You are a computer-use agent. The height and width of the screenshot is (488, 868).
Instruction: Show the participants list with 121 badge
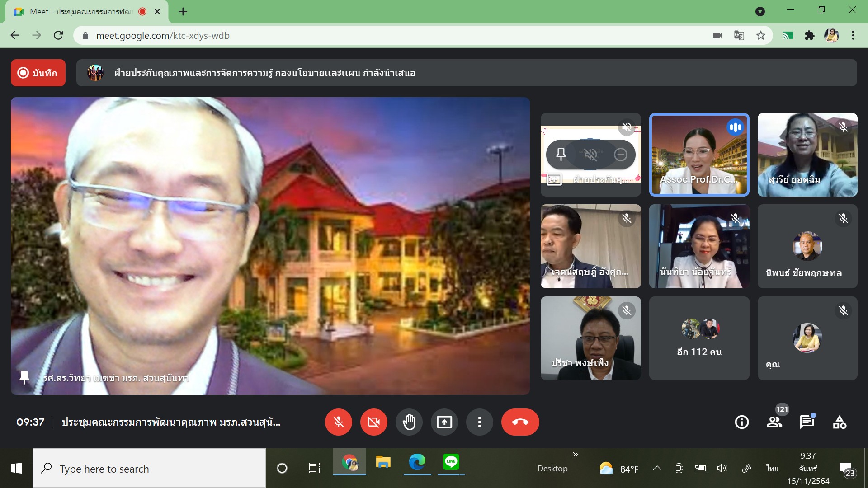[x=774, y=422]
